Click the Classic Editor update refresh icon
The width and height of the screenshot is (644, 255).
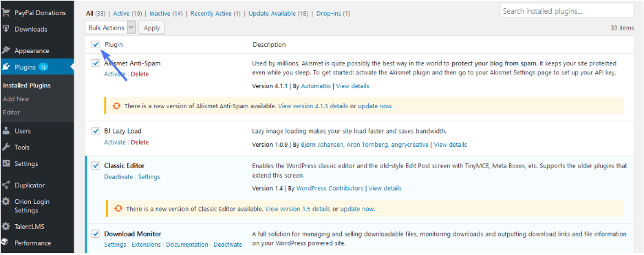[118, 209]
